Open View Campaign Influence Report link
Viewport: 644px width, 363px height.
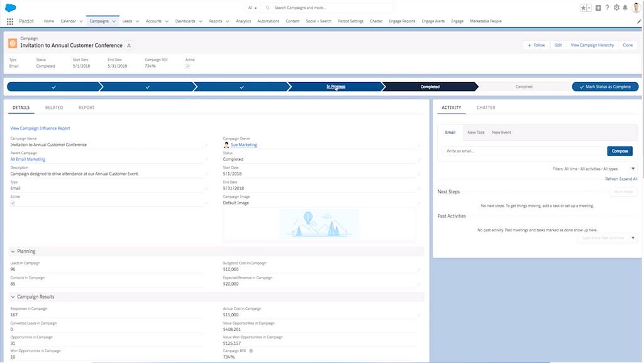pos(40,128)
